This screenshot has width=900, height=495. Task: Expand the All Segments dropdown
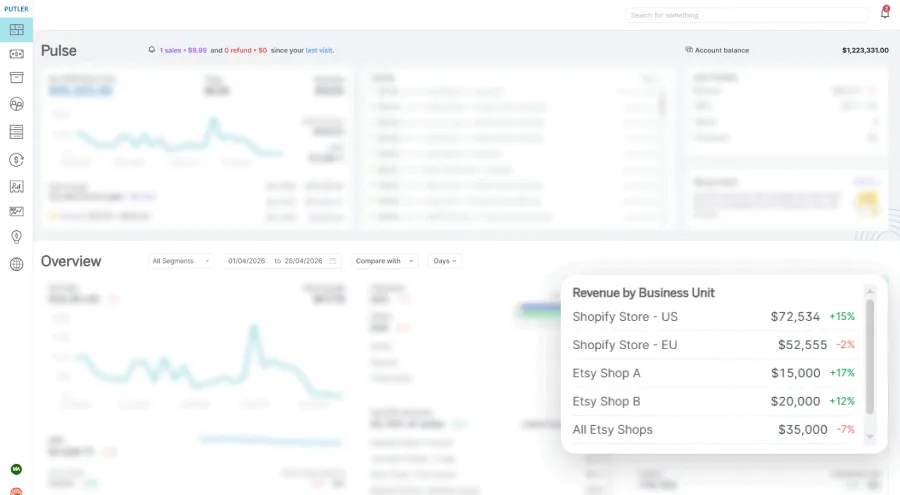181,261
